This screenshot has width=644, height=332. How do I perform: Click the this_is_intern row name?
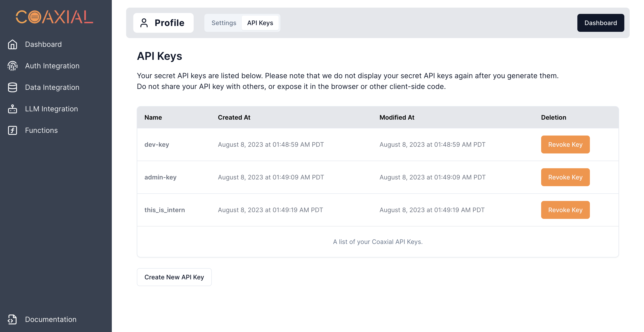[165, 210]
